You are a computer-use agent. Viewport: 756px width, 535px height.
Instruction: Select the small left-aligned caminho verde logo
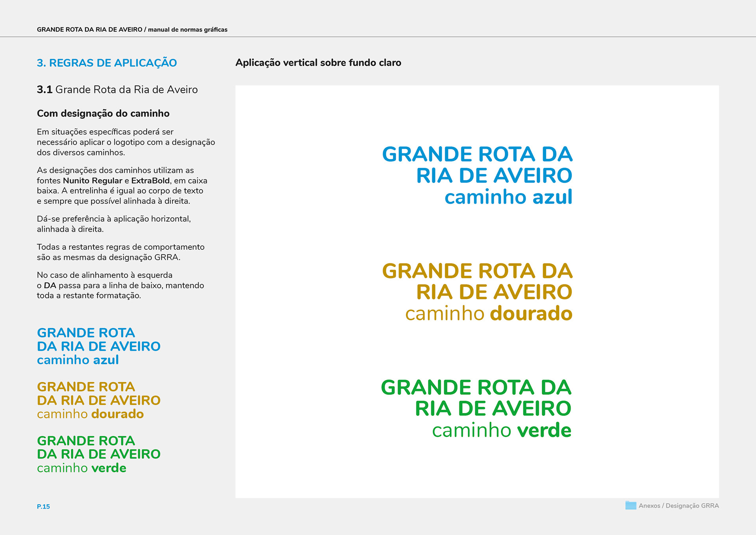[98, 454]
